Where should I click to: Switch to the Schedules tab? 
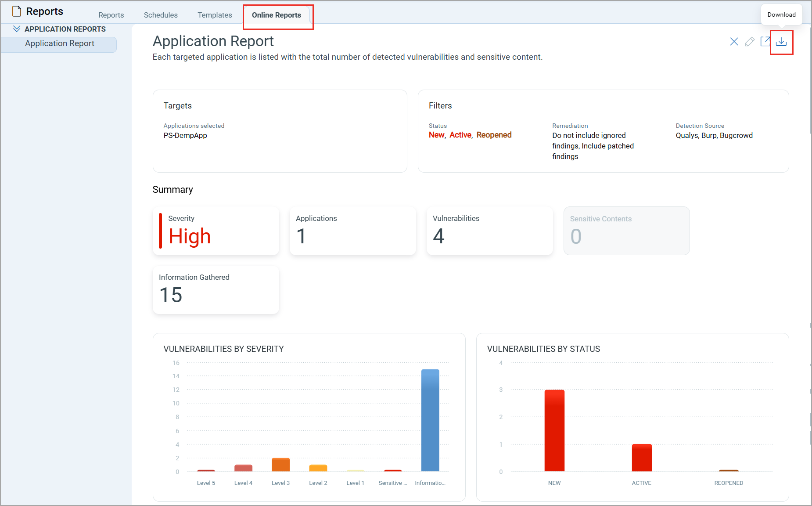(161, 15)
